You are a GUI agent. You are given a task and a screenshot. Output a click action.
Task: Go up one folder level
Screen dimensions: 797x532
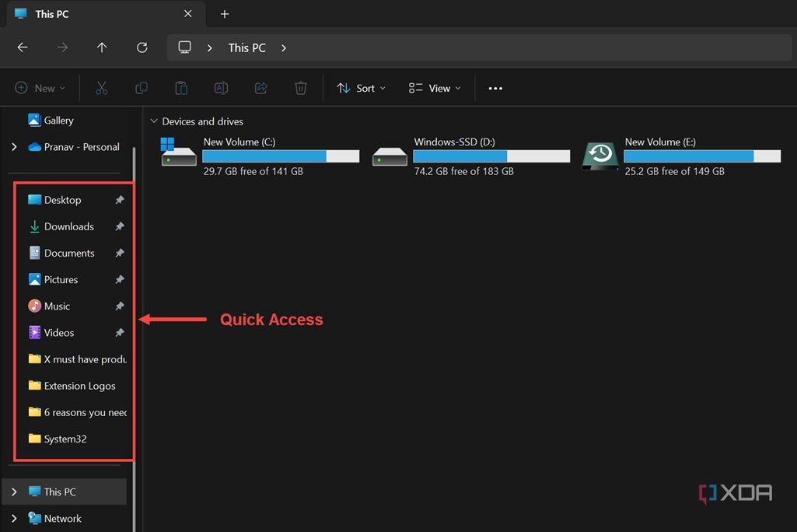[x=102, y=47]
